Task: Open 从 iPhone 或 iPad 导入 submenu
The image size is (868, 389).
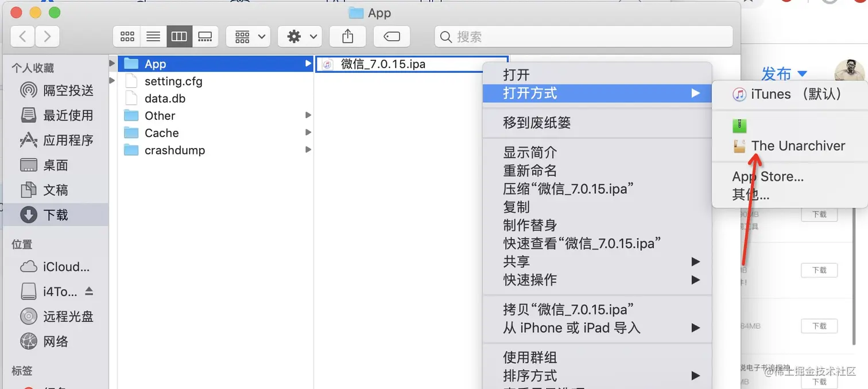Action: coord(597,328)
